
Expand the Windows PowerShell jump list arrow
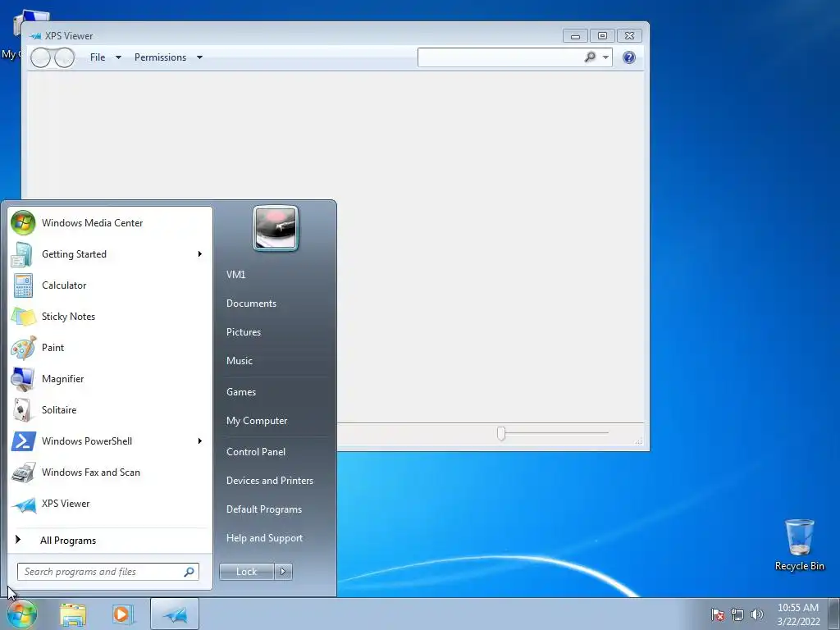(x=200, y=441)
